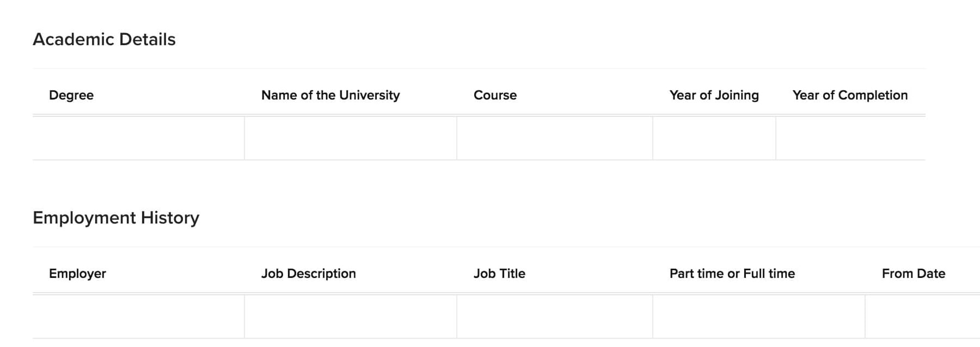Select the Employer column header
This screenshot has height=347, width=980.
[x=77, y=274]
